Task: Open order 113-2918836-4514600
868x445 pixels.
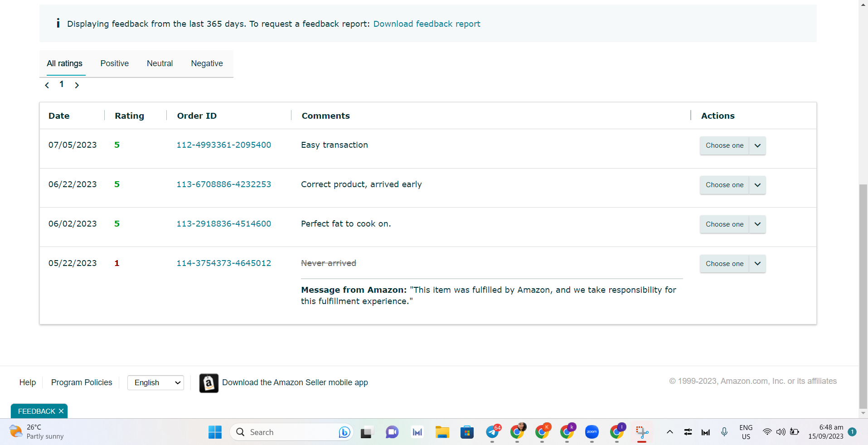Action: (x=224, y=224)
